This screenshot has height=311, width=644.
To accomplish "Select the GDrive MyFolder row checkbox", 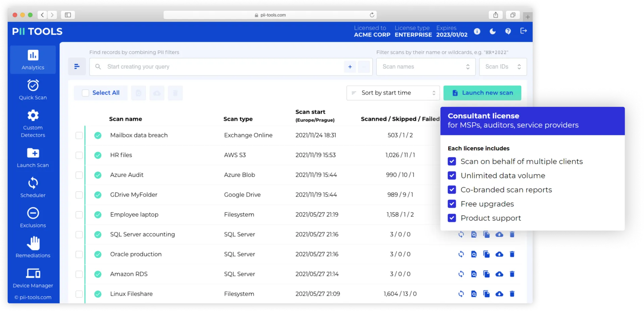I will pyautogui.click(x=79, y=195).
